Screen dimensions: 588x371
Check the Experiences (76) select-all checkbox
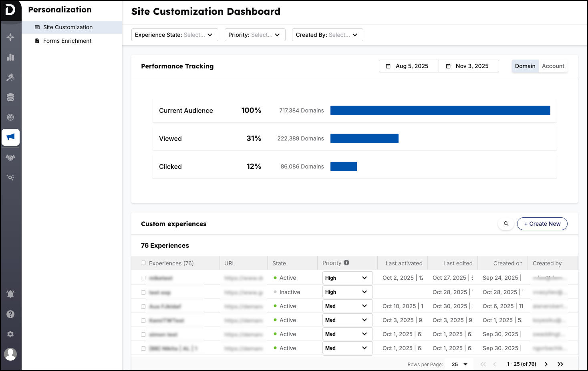(x=143, y=263)
